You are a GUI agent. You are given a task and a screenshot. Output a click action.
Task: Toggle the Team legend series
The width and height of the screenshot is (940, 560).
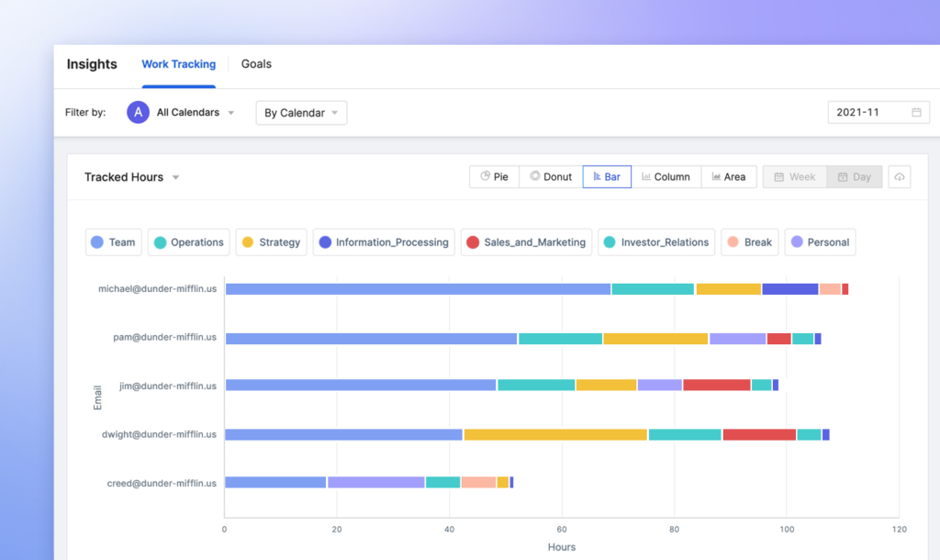(x=113, y=242)
